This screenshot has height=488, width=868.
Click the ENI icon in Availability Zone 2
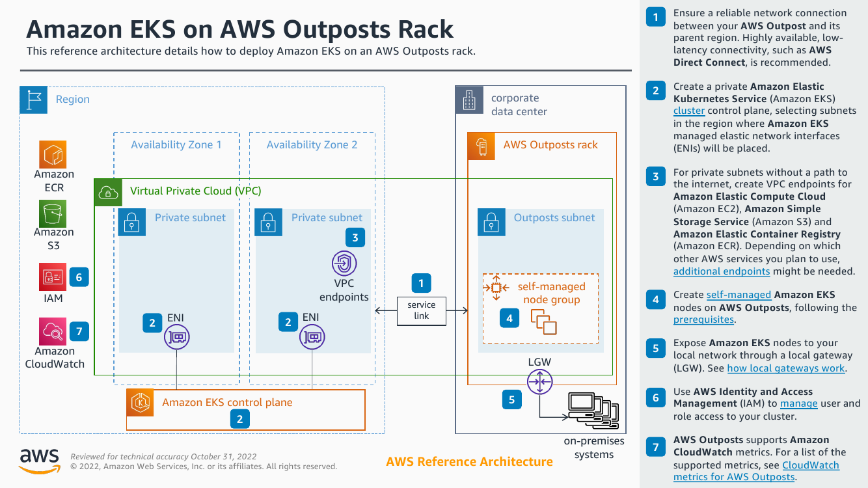[312, 337]
